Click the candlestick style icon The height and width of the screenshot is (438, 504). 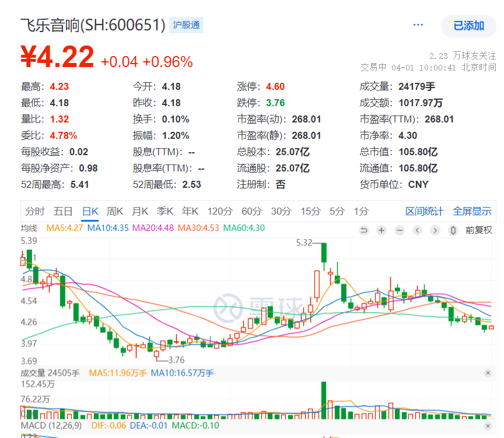(x=453, y=230)
